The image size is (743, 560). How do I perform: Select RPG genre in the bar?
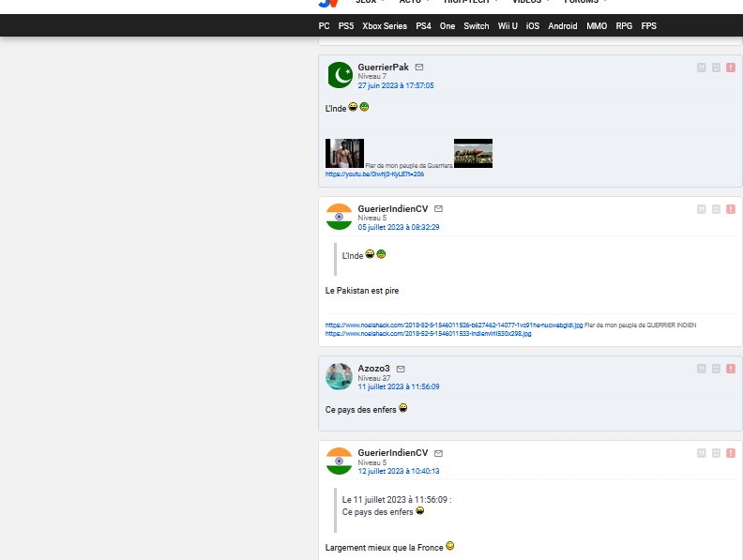click(624, 26)
